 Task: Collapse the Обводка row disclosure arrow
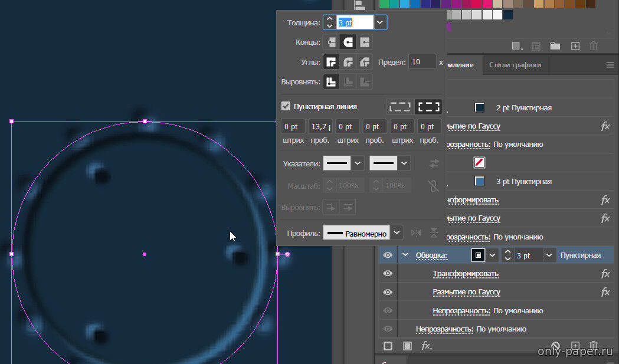click(405, 255)
